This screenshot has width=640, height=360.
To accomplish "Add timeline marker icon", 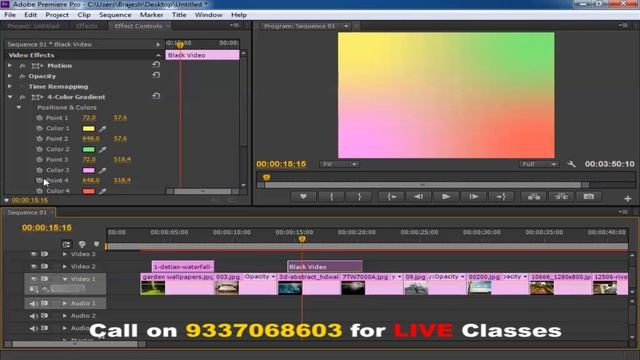I will point(96,244).
